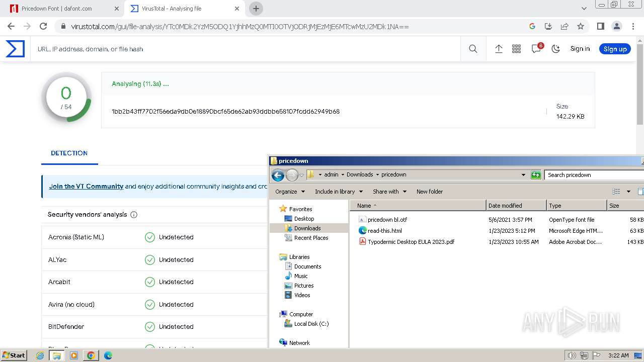
Task: Open the notifications comment icon
Action: [x=536, y=49]
